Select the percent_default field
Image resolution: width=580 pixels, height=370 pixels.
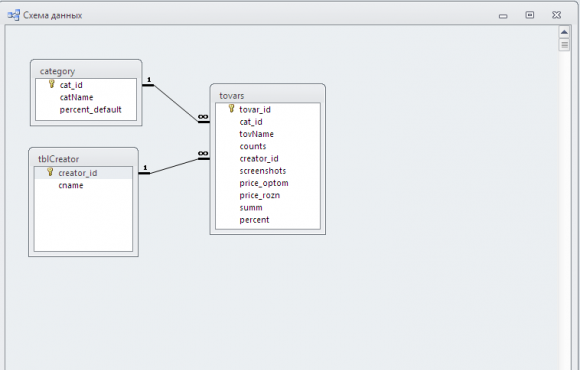click(86, 110)
